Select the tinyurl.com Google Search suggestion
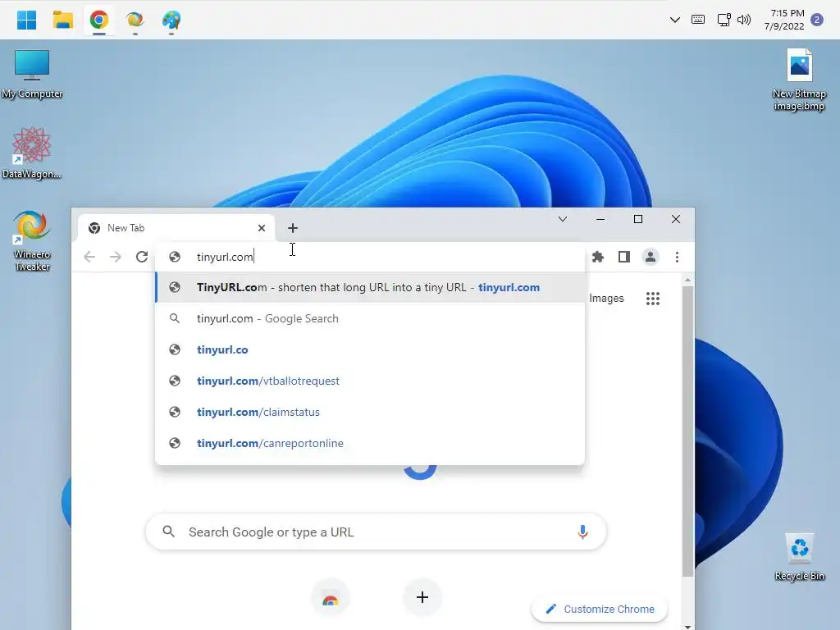This screenshot has width=840, height=630. pyautogui.click(x=370, y=319)
